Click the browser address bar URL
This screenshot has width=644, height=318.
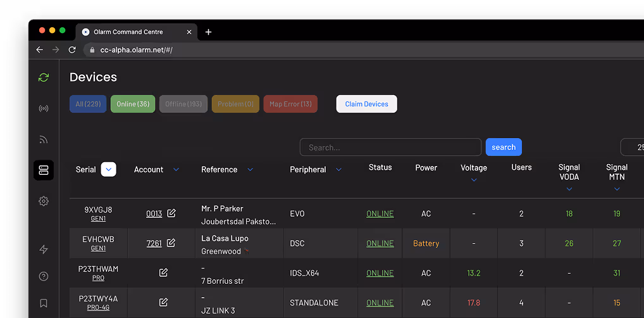(x=137, y=50)
